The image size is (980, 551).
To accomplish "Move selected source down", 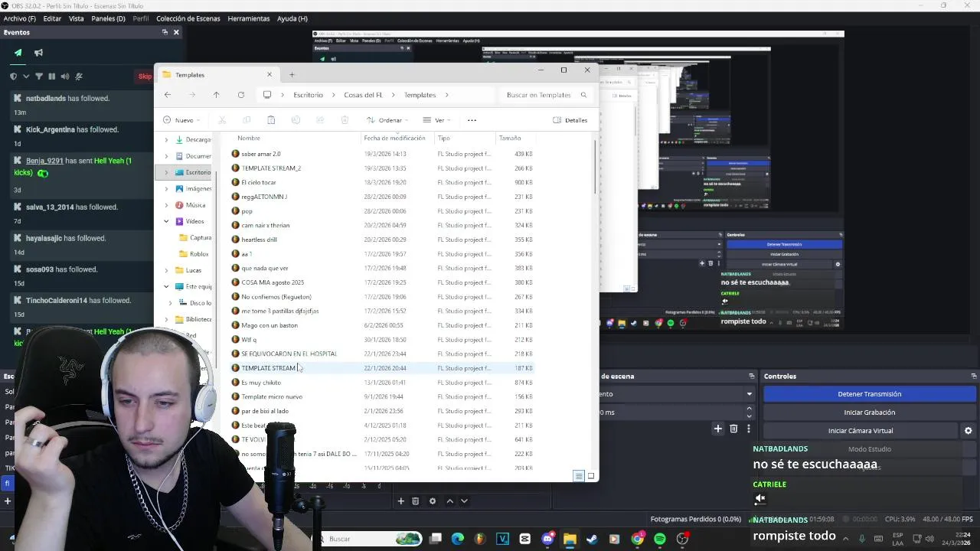I will (x=464, y=501).
